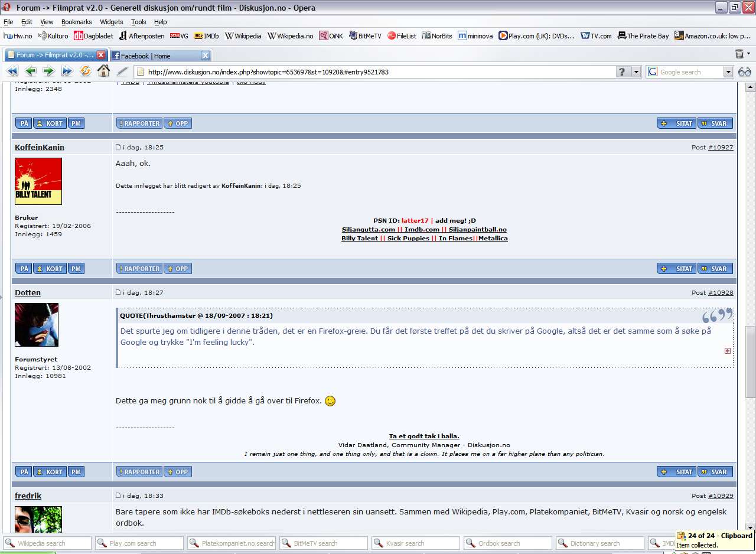
Task: Open the BitMeTV bookmark
Action: pos(365,35)
